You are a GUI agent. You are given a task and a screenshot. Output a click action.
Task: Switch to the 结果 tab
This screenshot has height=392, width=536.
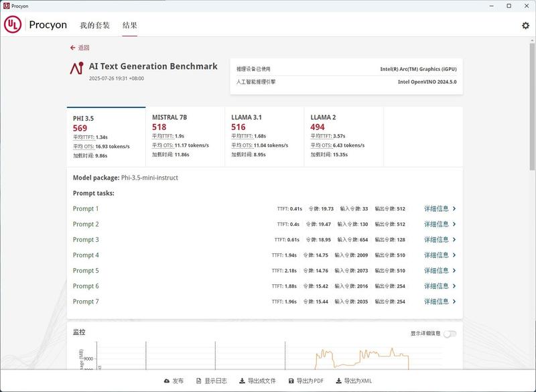point(130,25)
